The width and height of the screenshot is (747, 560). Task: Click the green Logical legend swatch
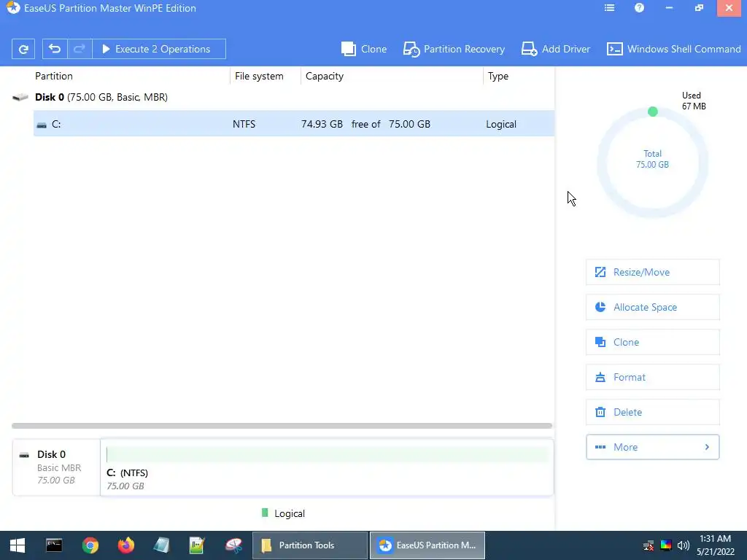pos(265,513)
